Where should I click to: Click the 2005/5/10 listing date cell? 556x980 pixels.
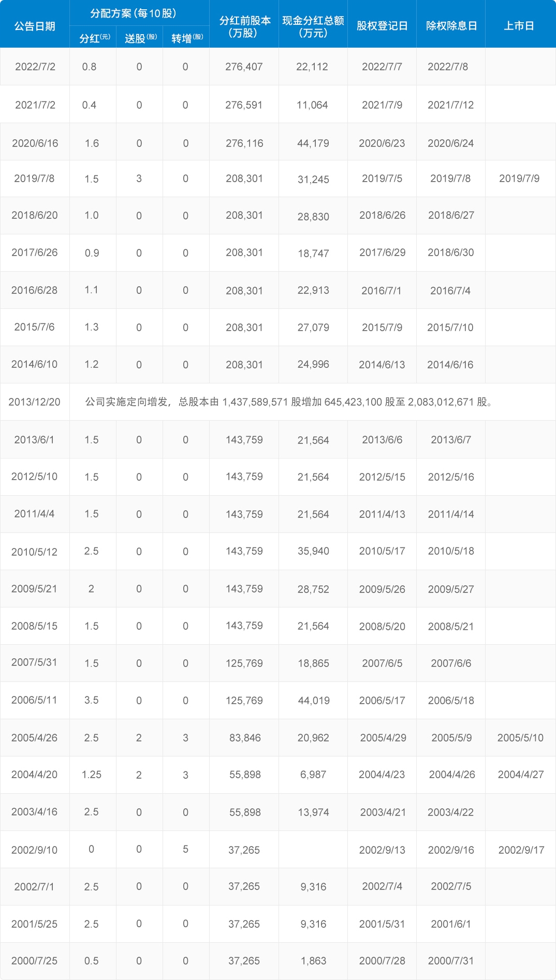(520, 738)
